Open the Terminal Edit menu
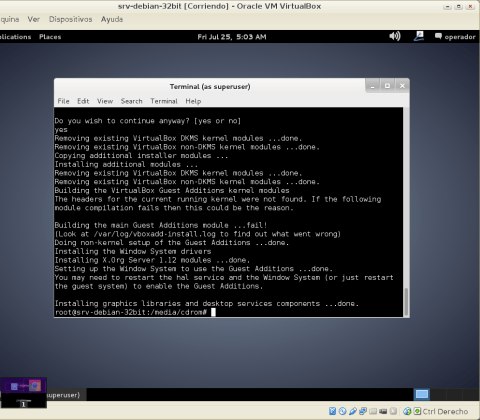 [x=83, y=101]
